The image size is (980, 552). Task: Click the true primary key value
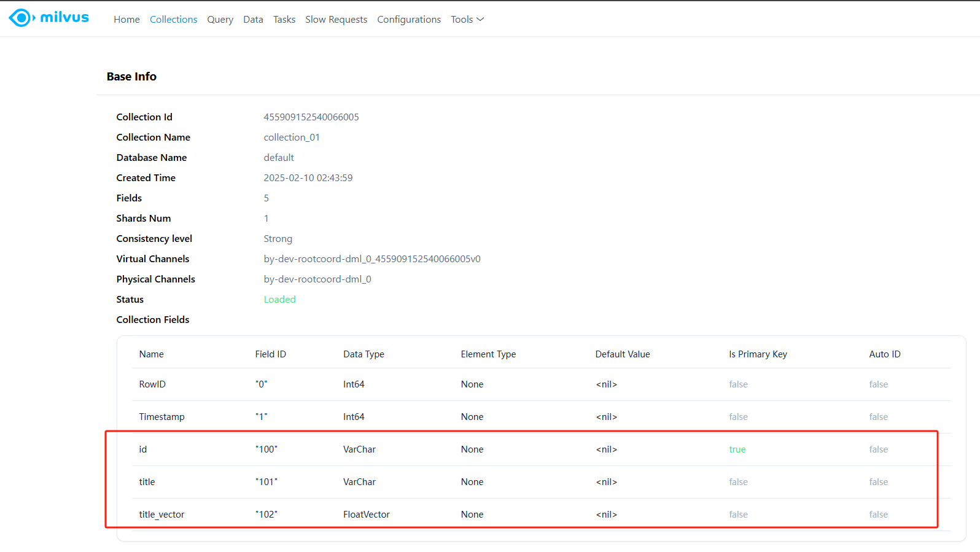[x=737, y=449]
